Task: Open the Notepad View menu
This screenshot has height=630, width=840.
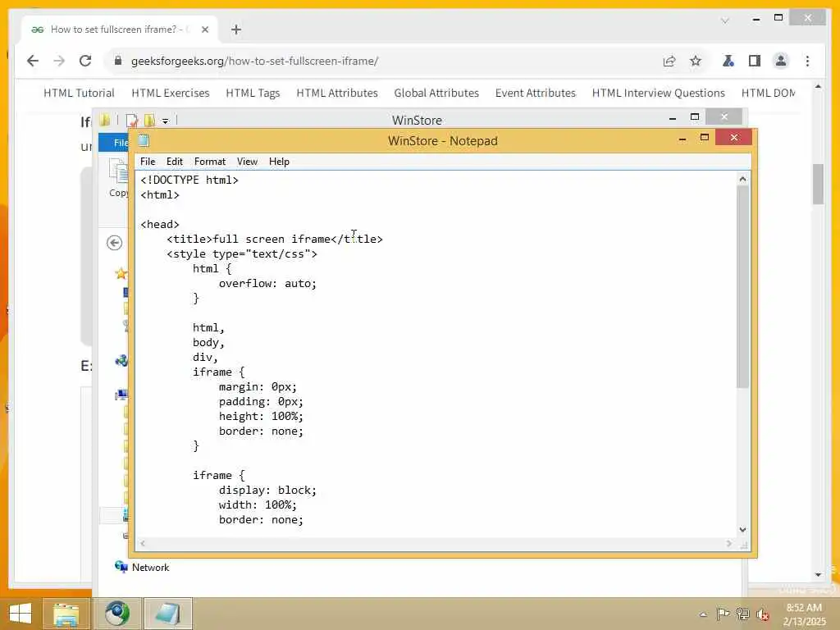Action: coord(247,162)
